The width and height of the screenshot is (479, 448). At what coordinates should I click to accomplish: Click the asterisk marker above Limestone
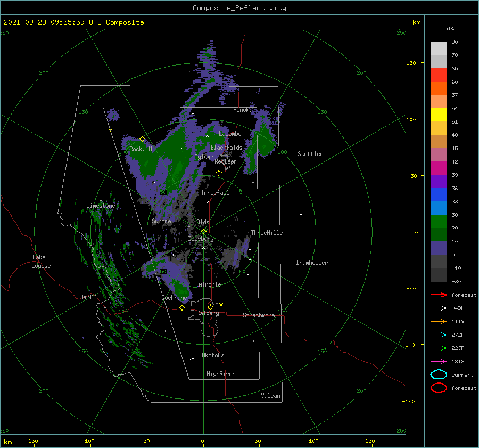[101, 201]
